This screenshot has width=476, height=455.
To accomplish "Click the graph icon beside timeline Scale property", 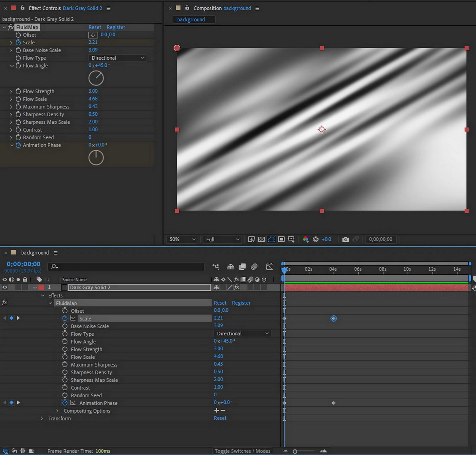I will coord(73,318).
